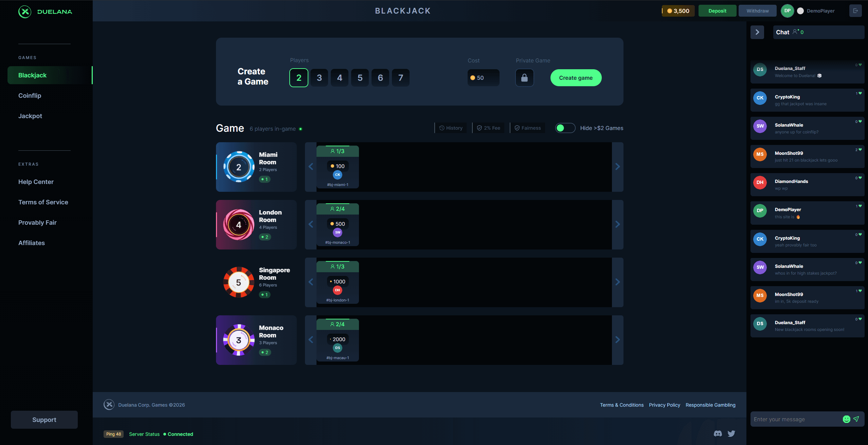Click the Duelana logo icon
Viewport: 868px width, 445px height.
point(25,12)
